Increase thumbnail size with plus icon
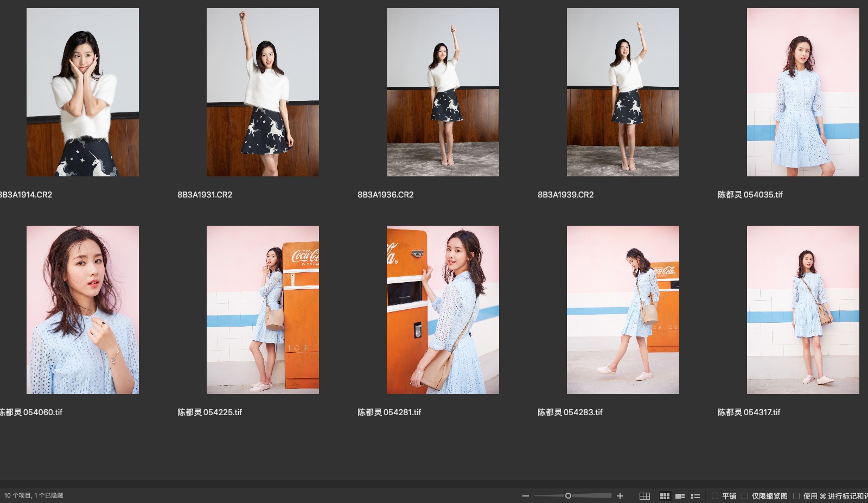868x503 pixels. [620, 496]
